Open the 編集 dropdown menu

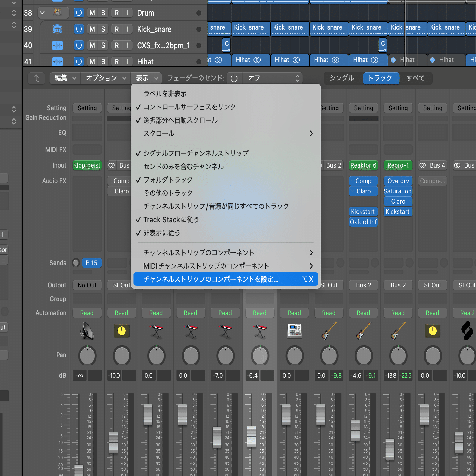tap(65, 78)
